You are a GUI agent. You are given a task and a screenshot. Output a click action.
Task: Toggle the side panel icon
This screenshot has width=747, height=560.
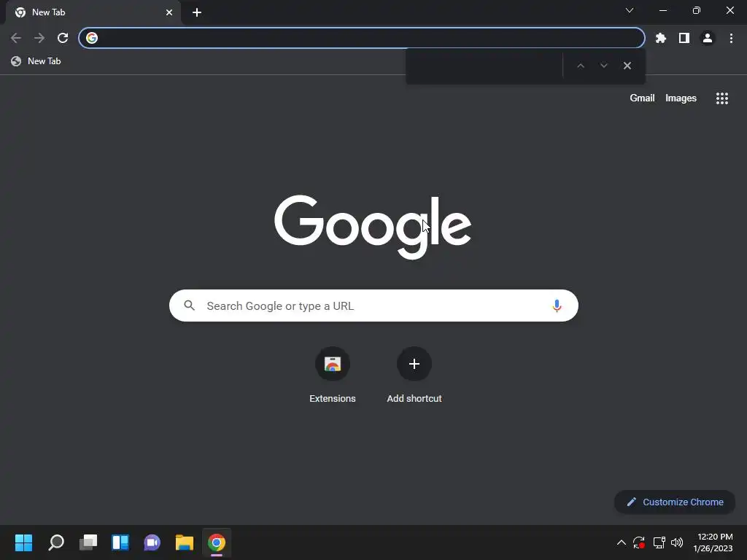point(684,38)
